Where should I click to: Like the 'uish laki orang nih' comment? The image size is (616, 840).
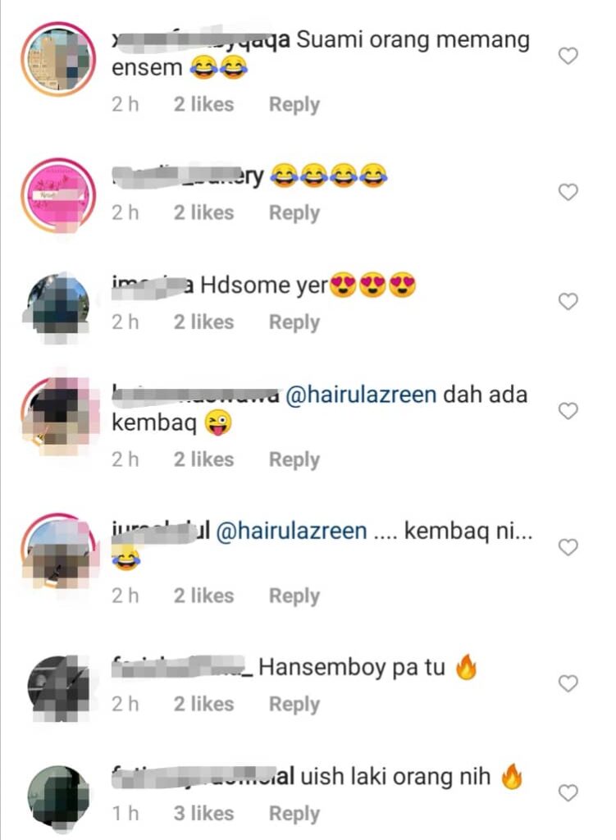[568, 793]
